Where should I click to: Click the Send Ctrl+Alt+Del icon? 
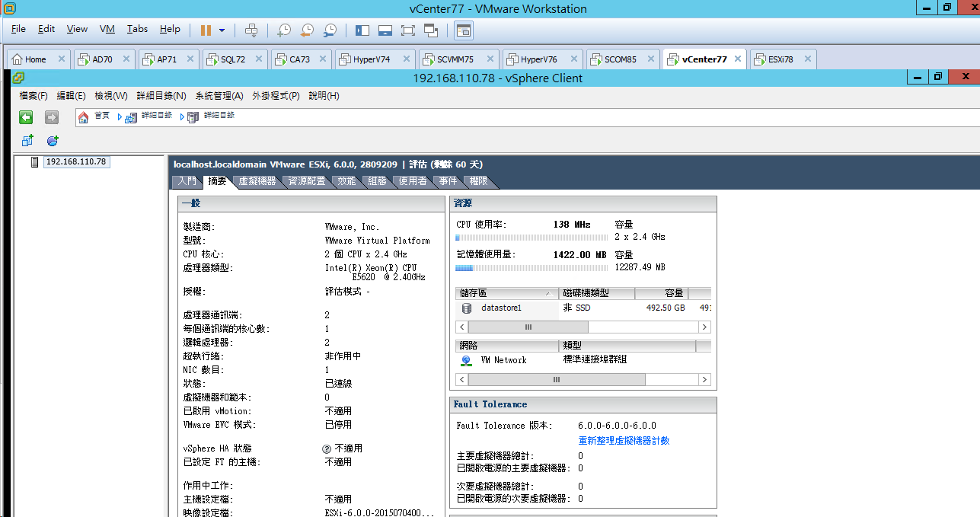click(x=252, y=30)
